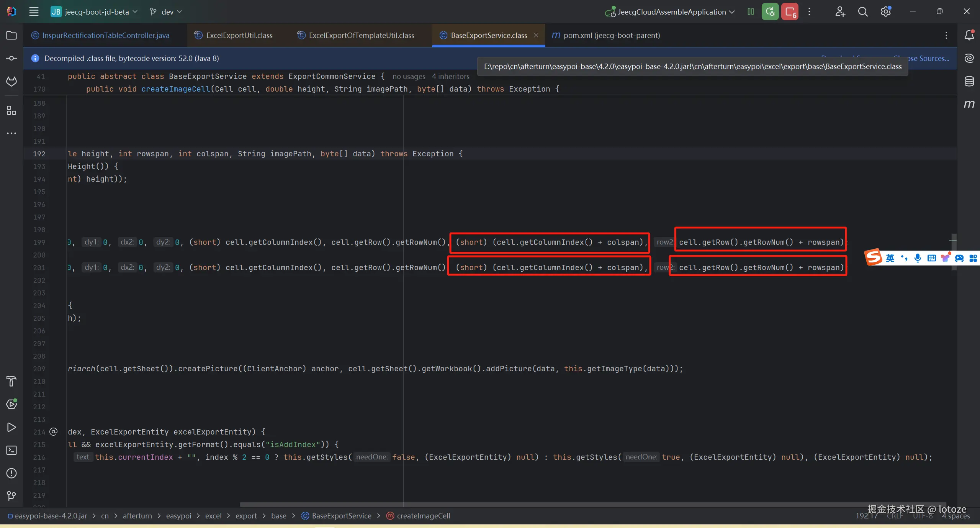Open the Notifications bell icon
The image size is (980, 528).
click(969, 35)
